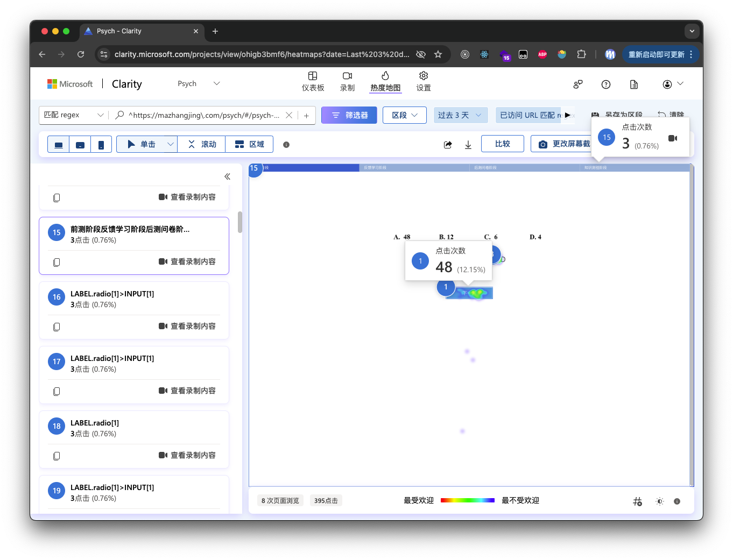Click the heatmap popularity color gradient bar
Screen dimensions: 733x560
pyautogui.click(x=467, y=500)
